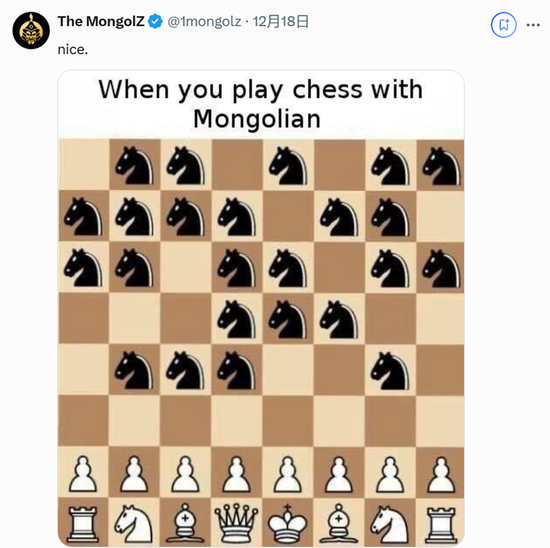Screen dimensions: 550x548
Task: Select the right white bishop
Action: point(338,523)
